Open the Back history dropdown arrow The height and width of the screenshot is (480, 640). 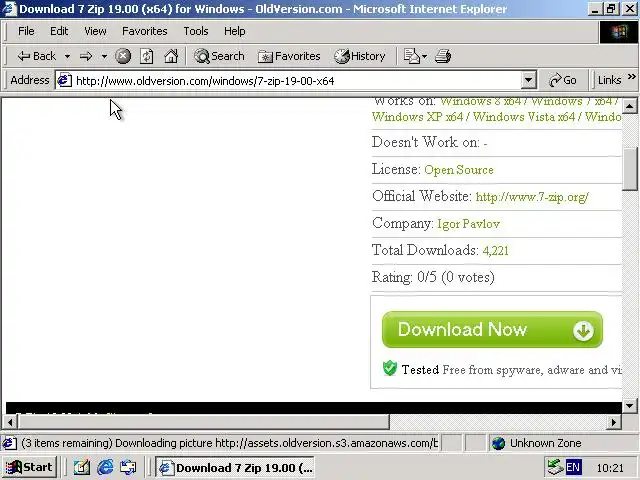(67, 56)
